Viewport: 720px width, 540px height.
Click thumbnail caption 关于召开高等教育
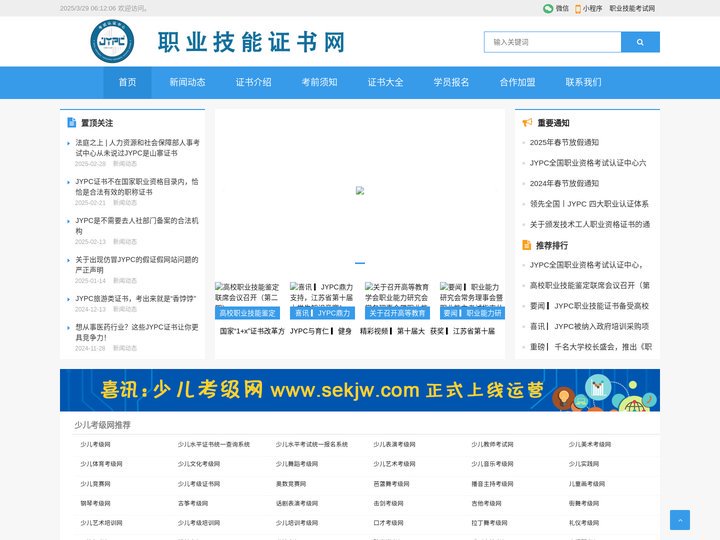pyautogui.click(x=397, y=313)
